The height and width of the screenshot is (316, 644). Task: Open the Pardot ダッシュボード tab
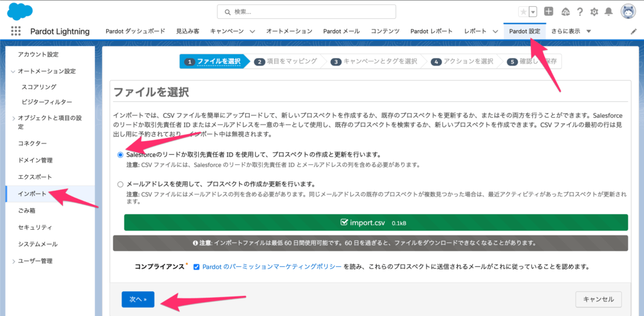click(135, 31)
